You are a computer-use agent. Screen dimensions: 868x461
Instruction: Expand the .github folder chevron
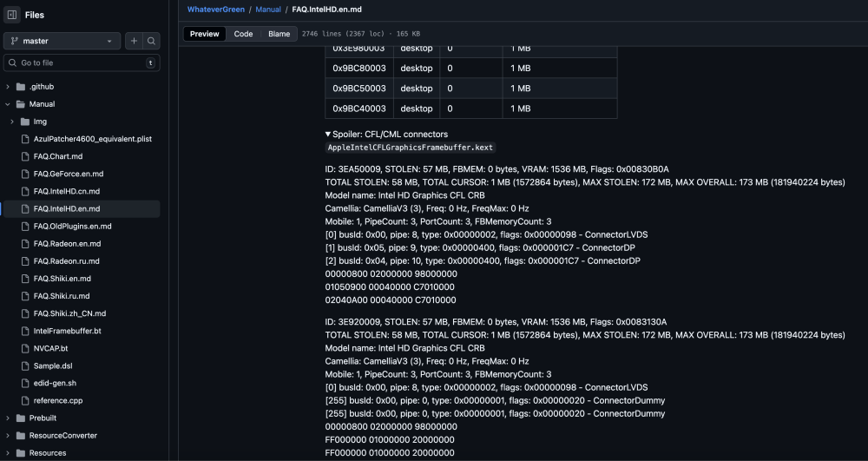point(8,87)
